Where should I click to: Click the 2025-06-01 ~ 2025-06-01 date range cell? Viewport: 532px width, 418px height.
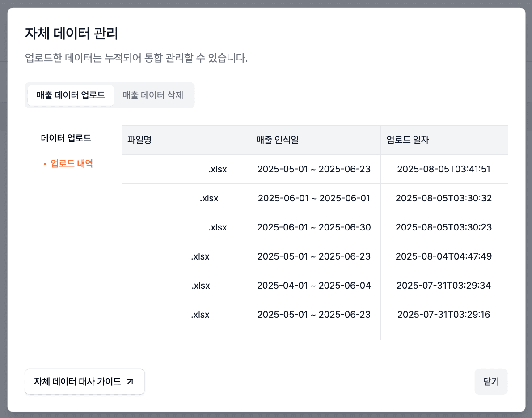point(314,198)
